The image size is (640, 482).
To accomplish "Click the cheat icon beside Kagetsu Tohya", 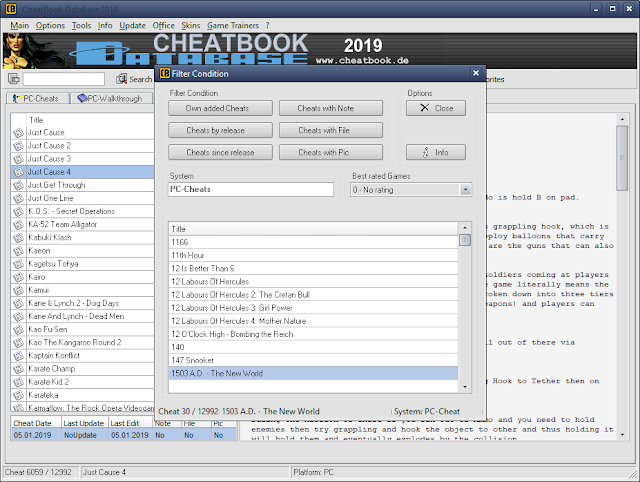I will 18,264.
